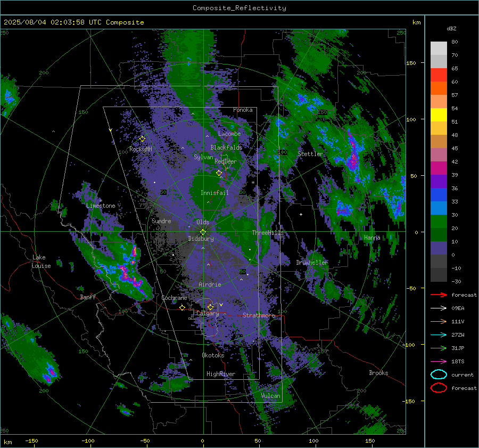Click the yellow diamond marker below RedDeer
479x448 pixels.
219,173
